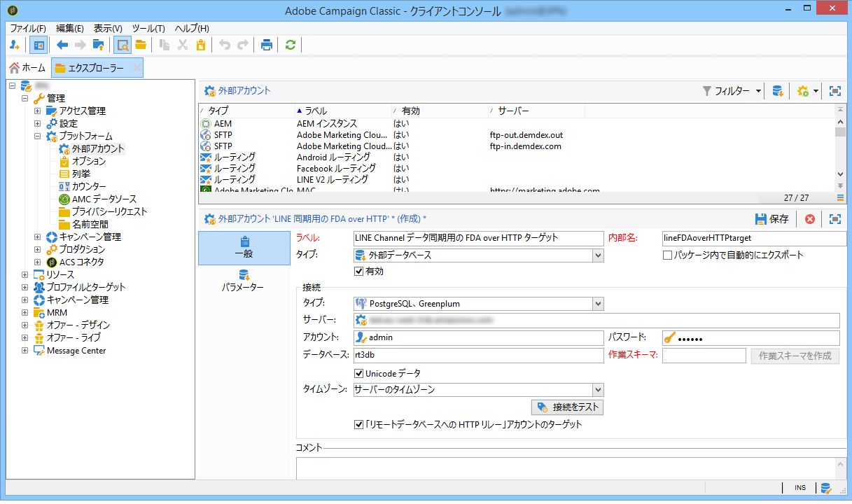
Task: Go up one folder level icon
Action: [99, 45]
